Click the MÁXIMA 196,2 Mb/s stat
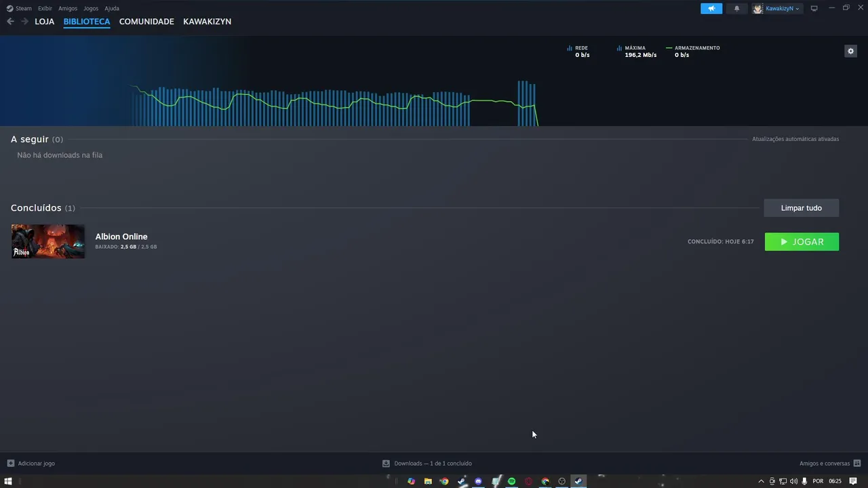This screenshot has width=868, height=488. click(x=637, y=52)
